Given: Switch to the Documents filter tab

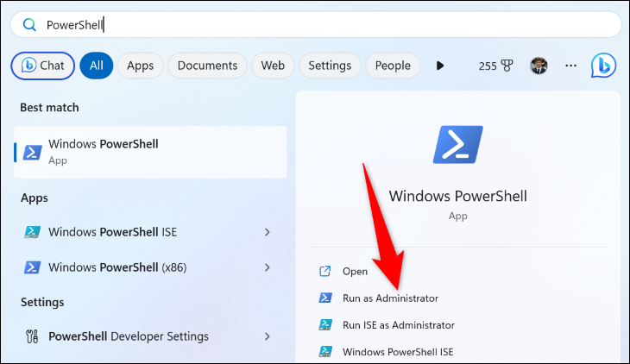Looking at the screenshot, I should point(207,66).
